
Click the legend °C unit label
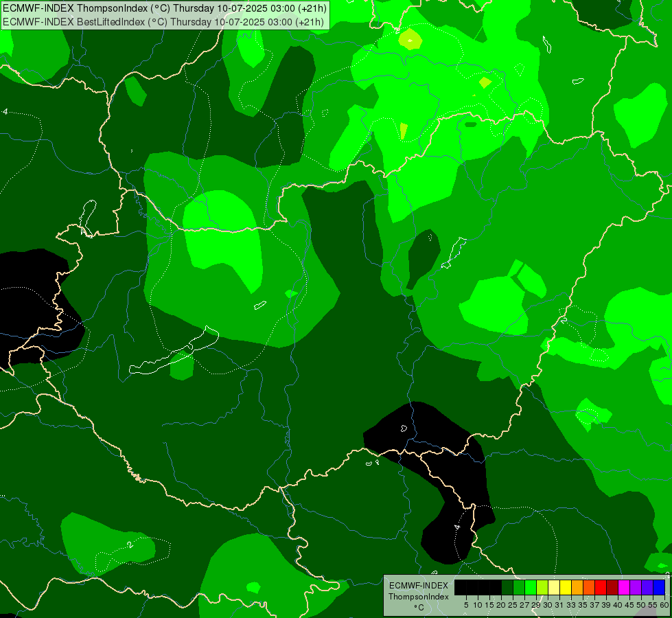coord(419,608)
